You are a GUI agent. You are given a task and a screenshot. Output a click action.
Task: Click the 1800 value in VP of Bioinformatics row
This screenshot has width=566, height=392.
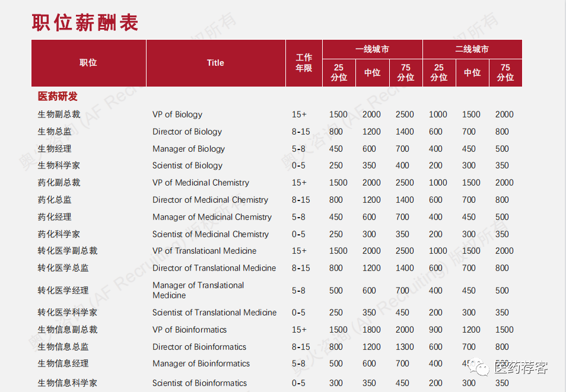pos(371,330)
